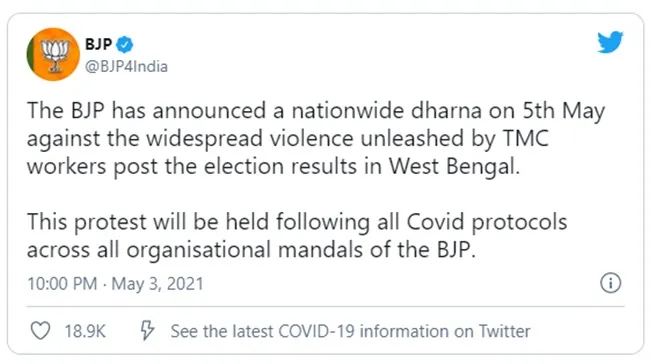Click 'election results' in tweet text
The image size is (670, 364).
[280, 166]
